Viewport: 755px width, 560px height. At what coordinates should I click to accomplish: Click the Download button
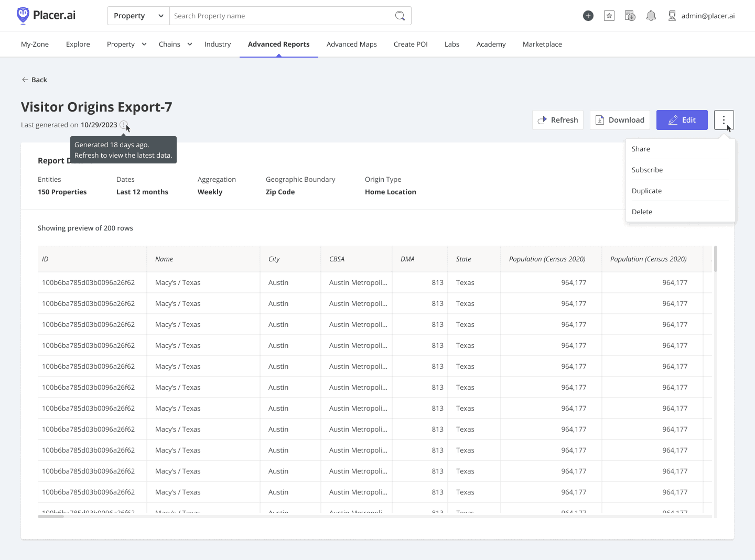[620, 120]
